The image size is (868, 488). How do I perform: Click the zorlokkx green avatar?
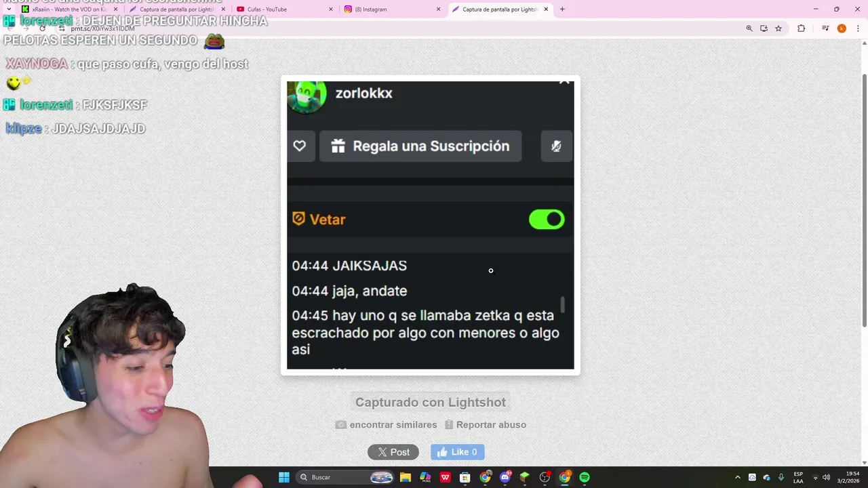pyautogui.click(x=307, y=96)
